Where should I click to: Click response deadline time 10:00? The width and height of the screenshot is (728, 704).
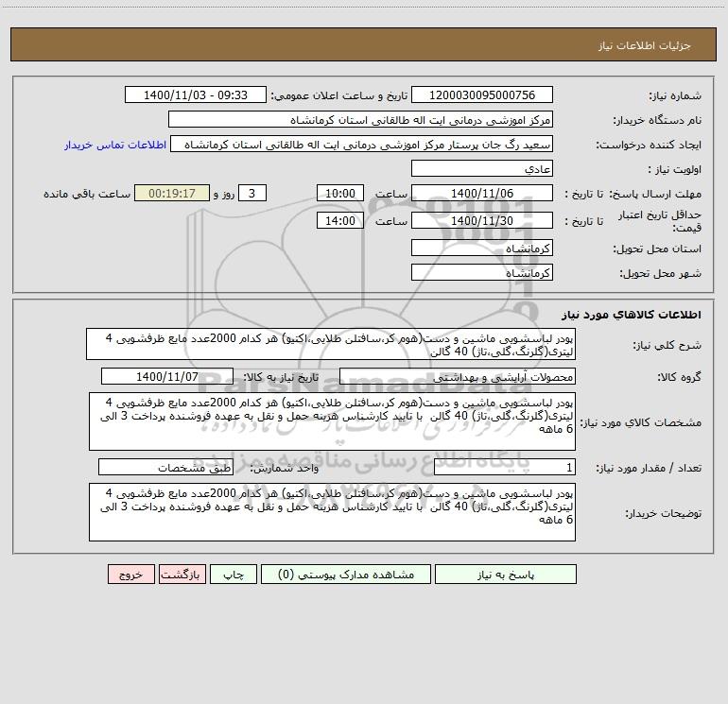click(339, 193)
